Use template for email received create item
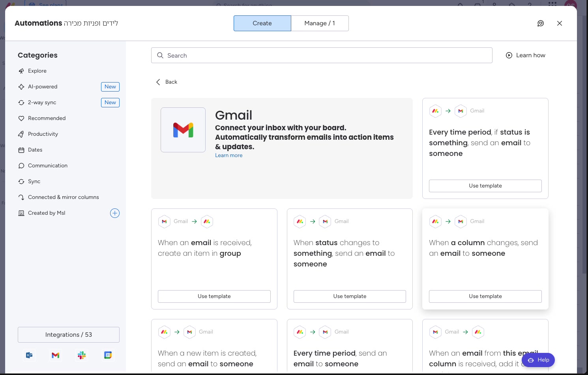The height and width of the screenshot is (375, 588). click(x=214, y=296)
